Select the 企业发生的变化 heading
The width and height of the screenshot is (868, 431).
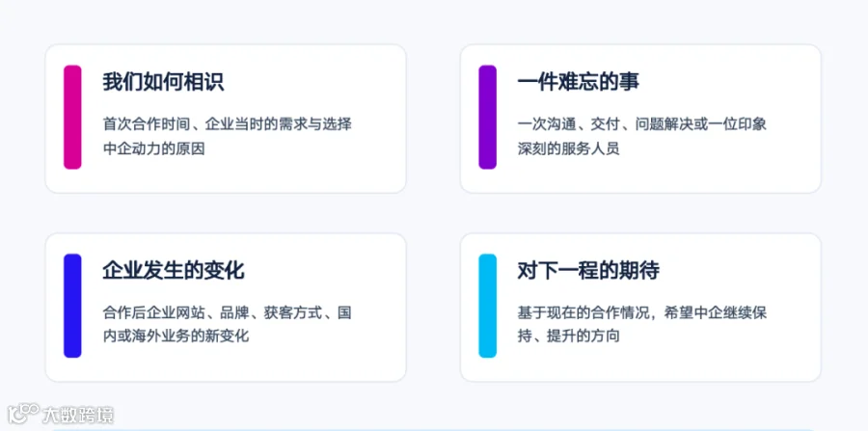pyautogui.click(x=174, y=271)
